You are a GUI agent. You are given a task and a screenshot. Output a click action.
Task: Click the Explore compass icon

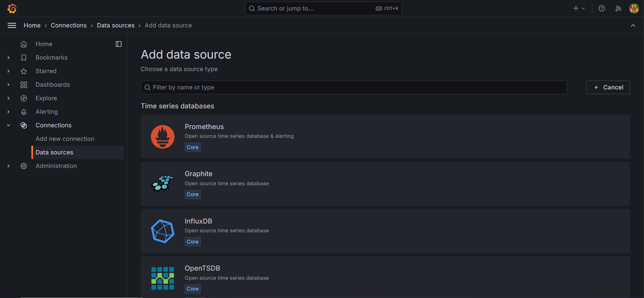point(24,98)
